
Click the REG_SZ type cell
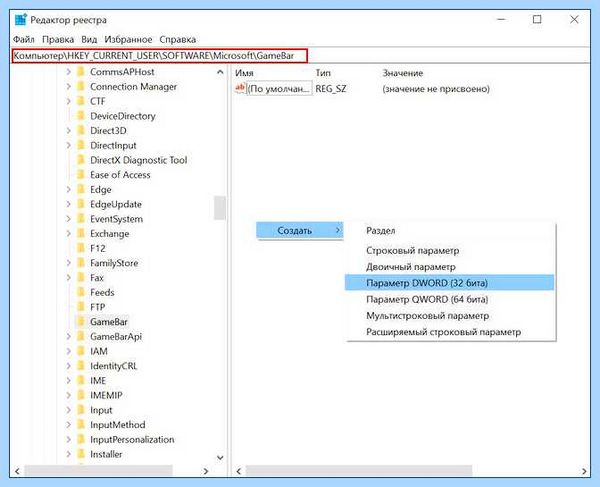pyautogui.click(x=331, y=89)
